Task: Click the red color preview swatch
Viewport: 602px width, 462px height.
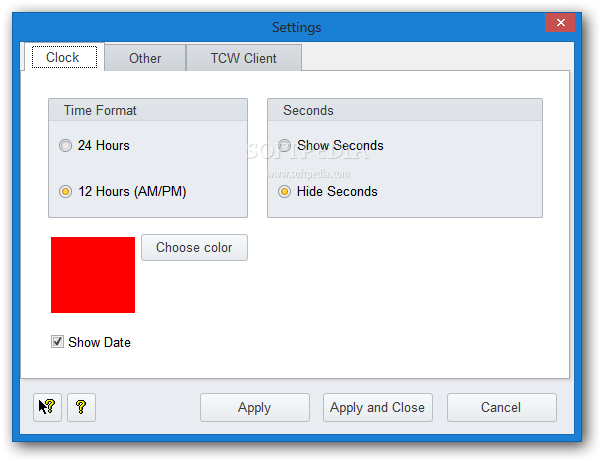Action: point(93,275)
